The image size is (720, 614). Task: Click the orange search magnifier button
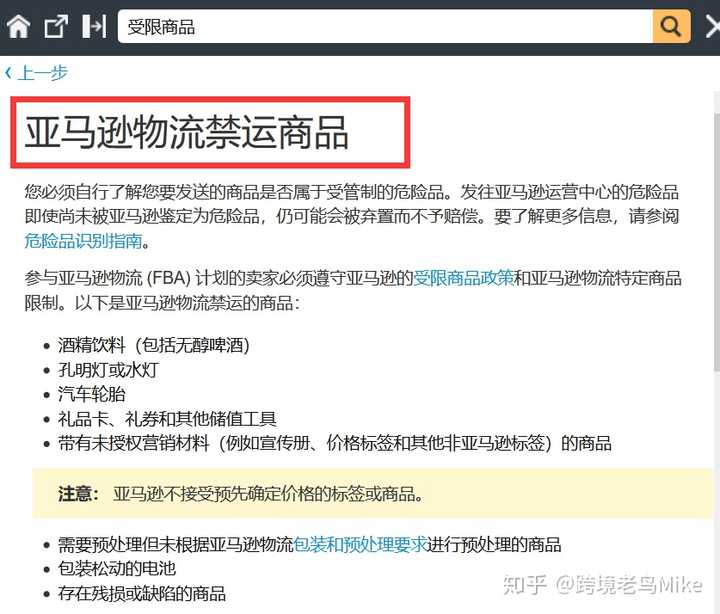671,27
